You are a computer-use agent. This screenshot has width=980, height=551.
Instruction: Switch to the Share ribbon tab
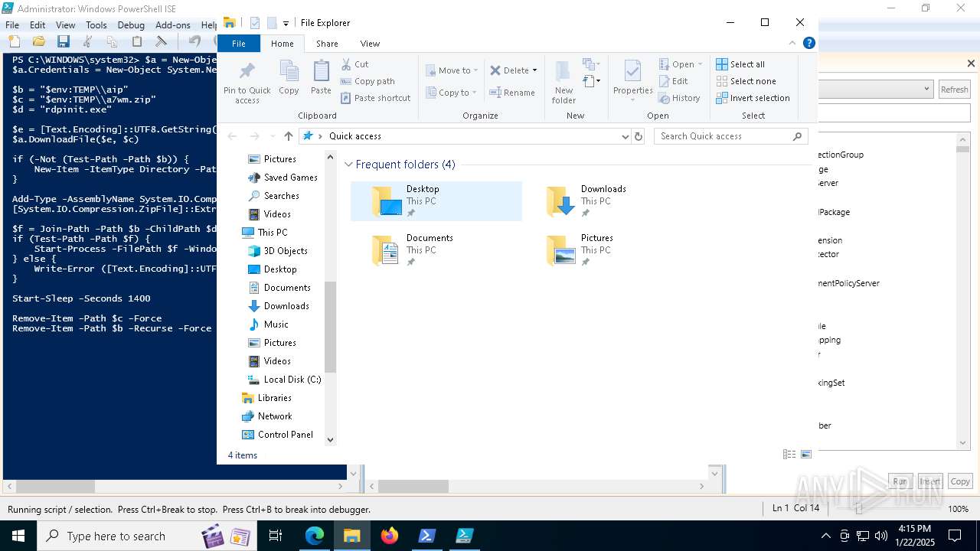coord(327,44)
